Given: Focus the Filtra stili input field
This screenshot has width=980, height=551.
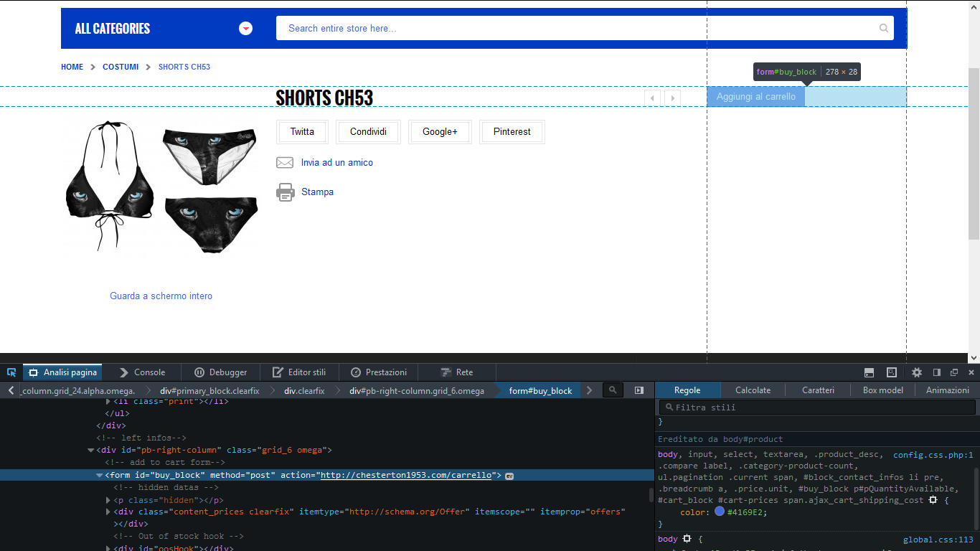Looking at the screenshot, I should [818, 408].
